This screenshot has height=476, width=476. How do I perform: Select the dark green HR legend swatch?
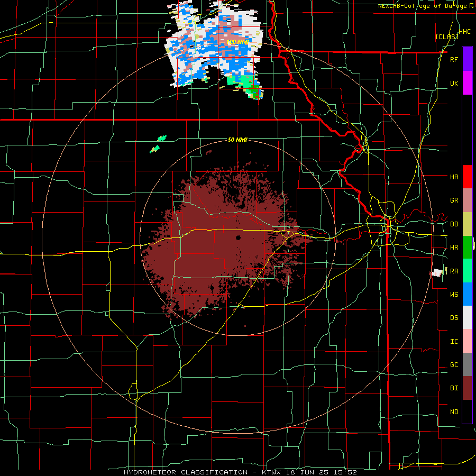click(x=467, y=248)
